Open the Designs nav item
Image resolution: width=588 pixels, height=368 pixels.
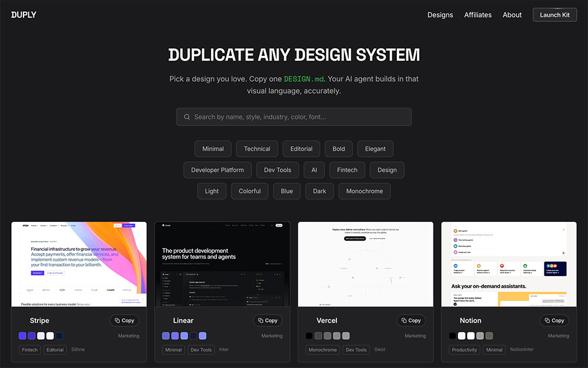(440, 15)
